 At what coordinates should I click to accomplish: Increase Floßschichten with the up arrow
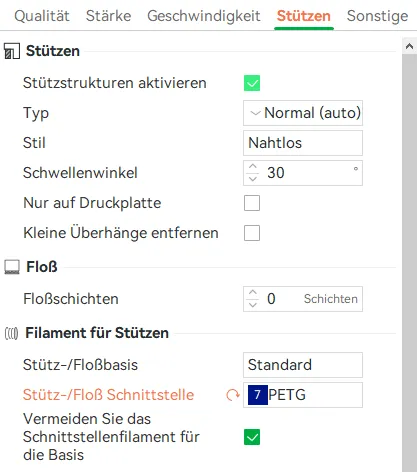tap(253, 292)
